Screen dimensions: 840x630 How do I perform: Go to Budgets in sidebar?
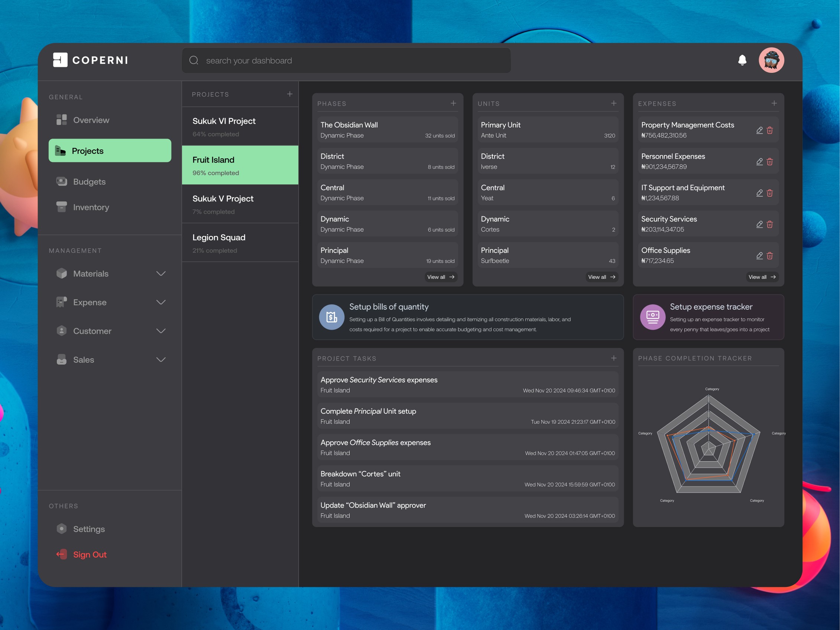pos(89,182)
